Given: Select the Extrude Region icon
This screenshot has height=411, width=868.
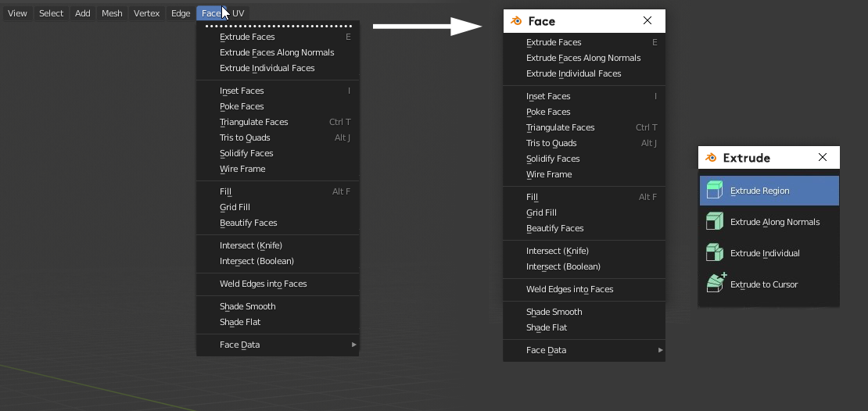Looking at the screenshot, I should [x=715, y=191].
